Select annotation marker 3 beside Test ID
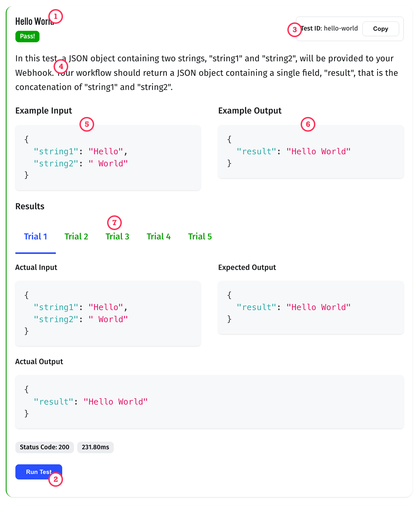Image resolution: width=420 pixels, height=506 pixels. click(x=294, y=30)
